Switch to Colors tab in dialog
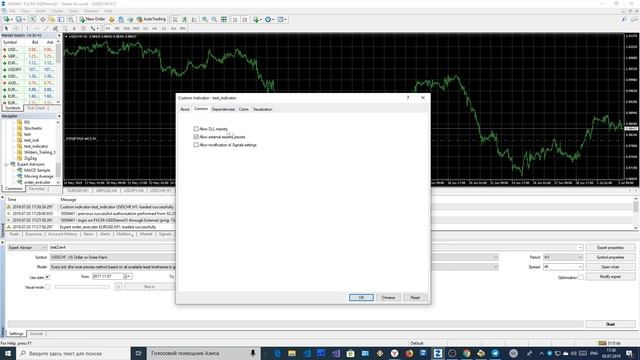This screenshot has width=640, height=360. click(244, 109)
